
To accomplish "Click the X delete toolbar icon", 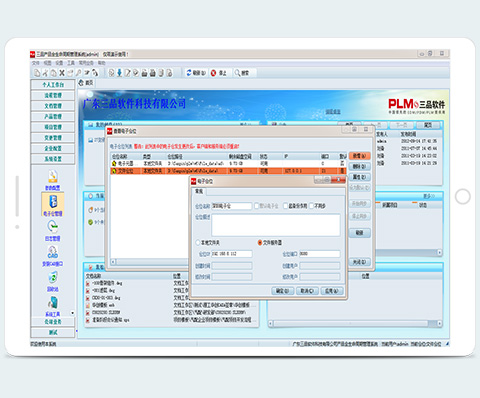I will pos(62,72).
